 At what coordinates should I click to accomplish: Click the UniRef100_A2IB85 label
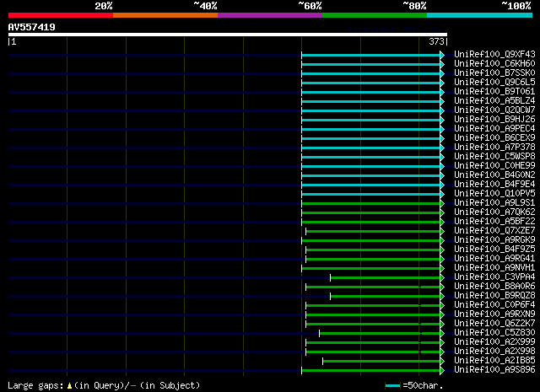tap(494, 361)
